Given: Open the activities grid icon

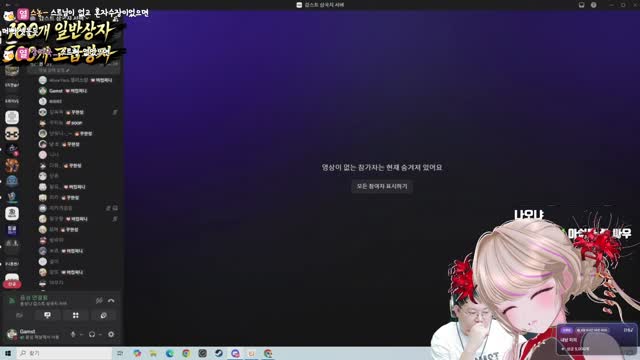Looking at the screenshot, I should click(x=76, y=316).
